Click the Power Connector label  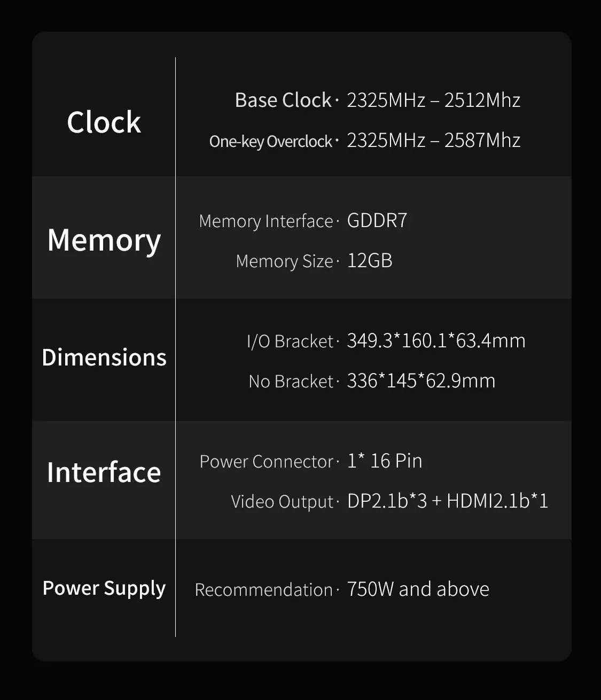(266, 462)
